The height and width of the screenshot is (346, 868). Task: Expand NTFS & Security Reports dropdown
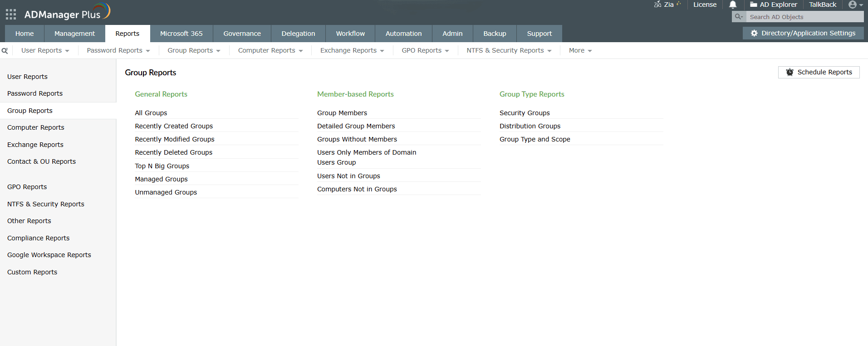coord(509,50)
